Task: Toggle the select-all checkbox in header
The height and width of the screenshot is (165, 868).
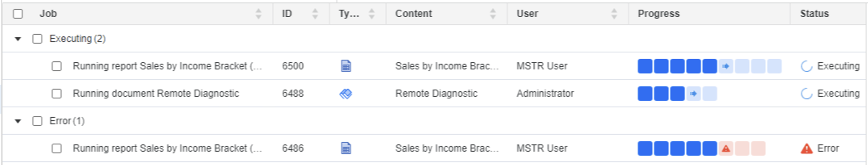Action: pos(18,14)
